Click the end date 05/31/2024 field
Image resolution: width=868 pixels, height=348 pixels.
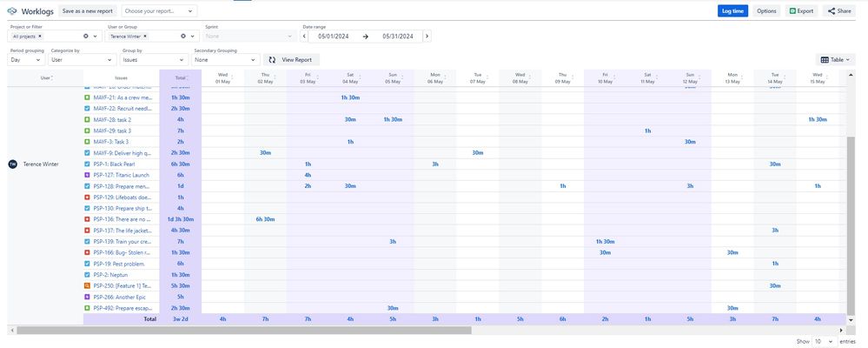pyautogui.click(x=398, y=37)
